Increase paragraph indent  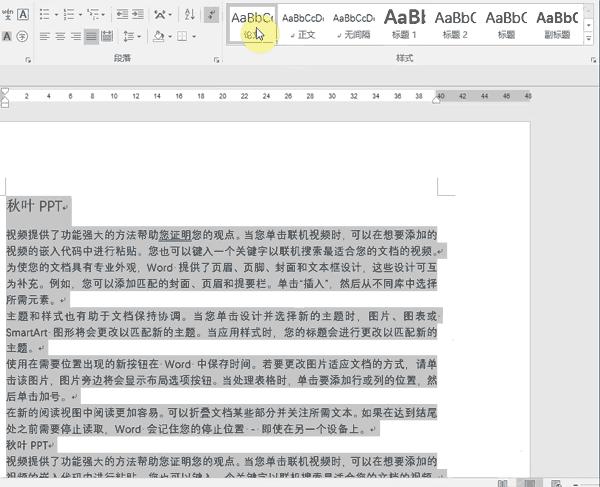[138, 15]
